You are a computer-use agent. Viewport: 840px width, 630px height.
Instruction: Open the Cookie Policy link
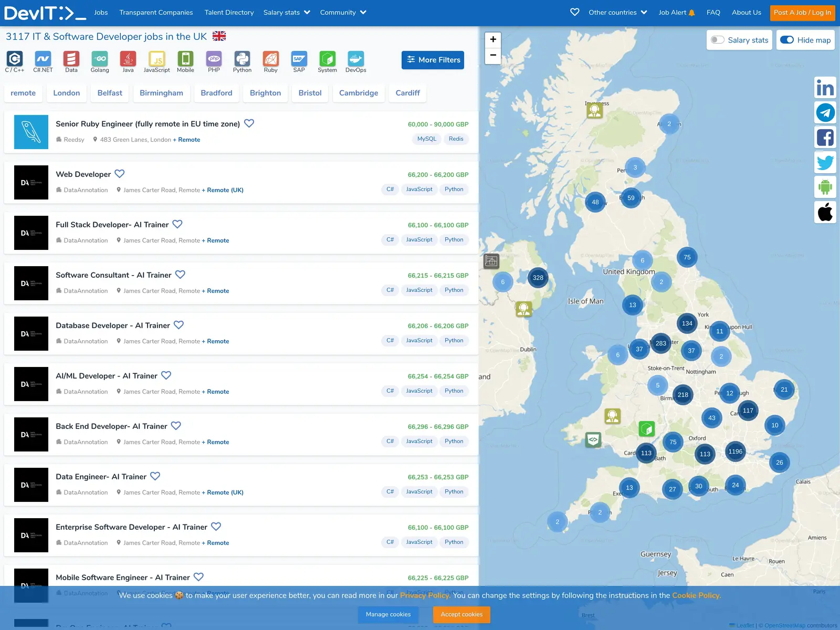click(696, 595)
